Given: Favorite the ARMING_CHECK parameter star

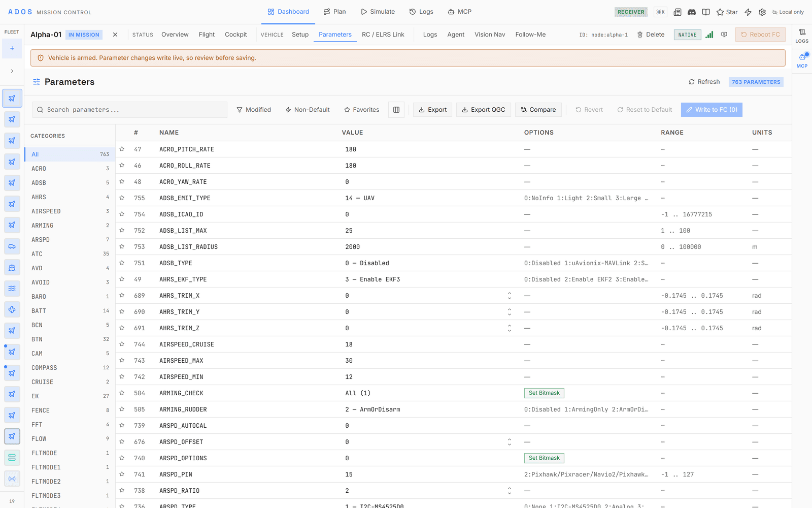Looking at the screenshot, I should pos(122,393).
